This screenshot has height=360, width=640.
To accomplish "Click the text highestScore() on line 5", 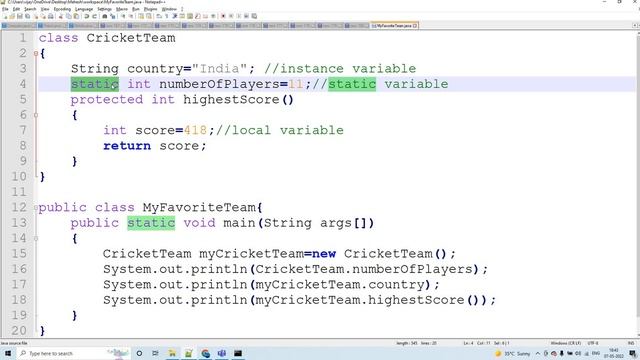I will click(238, 100).
